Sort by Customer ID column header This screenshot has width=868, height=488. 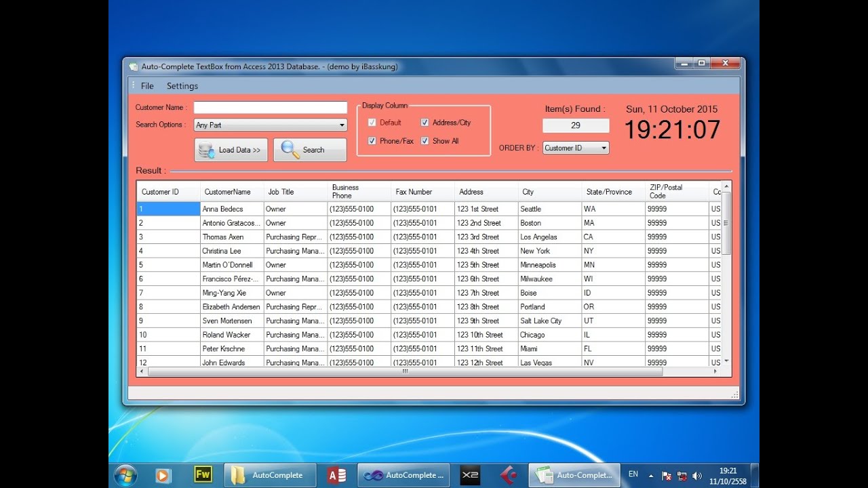[168, 192]
